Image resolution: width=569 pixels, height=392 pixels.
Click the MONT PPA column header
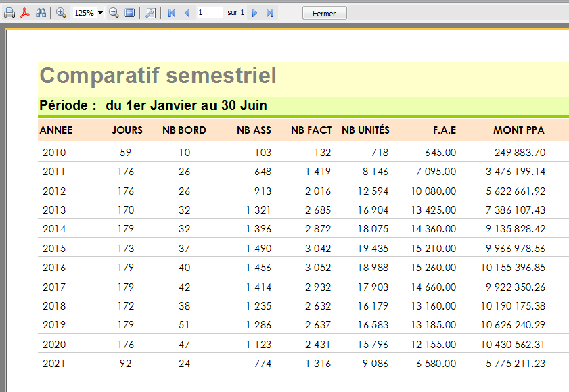[519, 130]
